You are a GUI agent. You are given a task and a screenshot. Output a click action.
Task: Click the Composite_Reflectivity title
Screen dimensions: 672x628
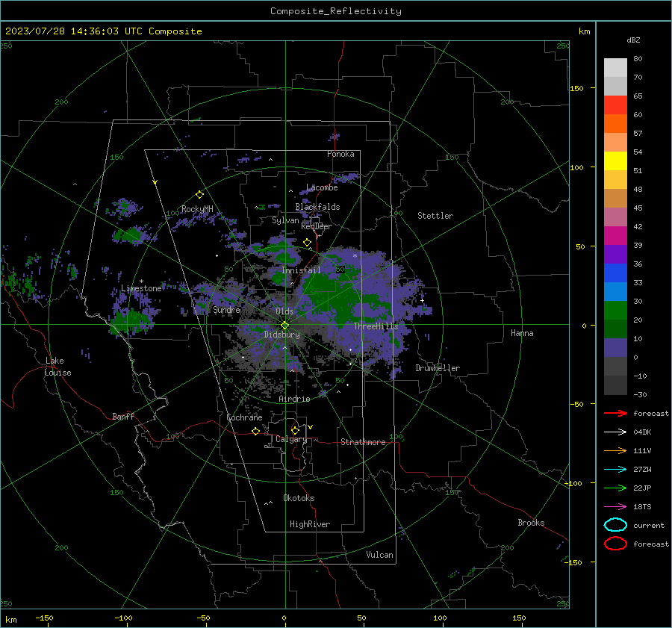(x=336, y=11)
